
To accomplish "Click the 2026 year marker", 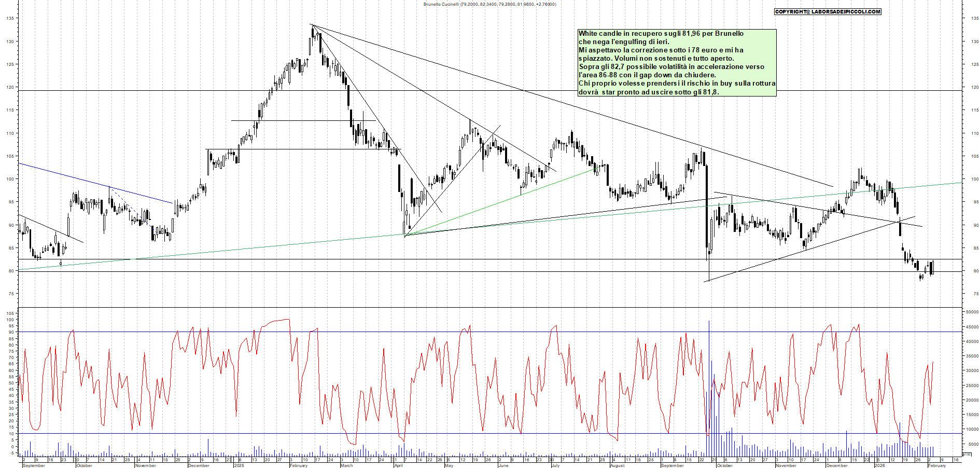I will pyautogui.click(x=879, y=465).
